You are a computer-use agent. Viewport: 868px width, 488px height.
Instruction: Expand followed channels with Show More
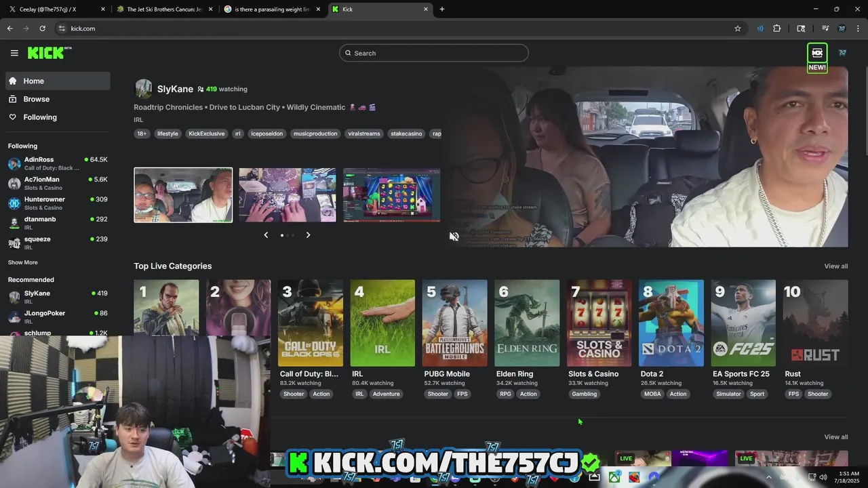[x=23, y=262]
